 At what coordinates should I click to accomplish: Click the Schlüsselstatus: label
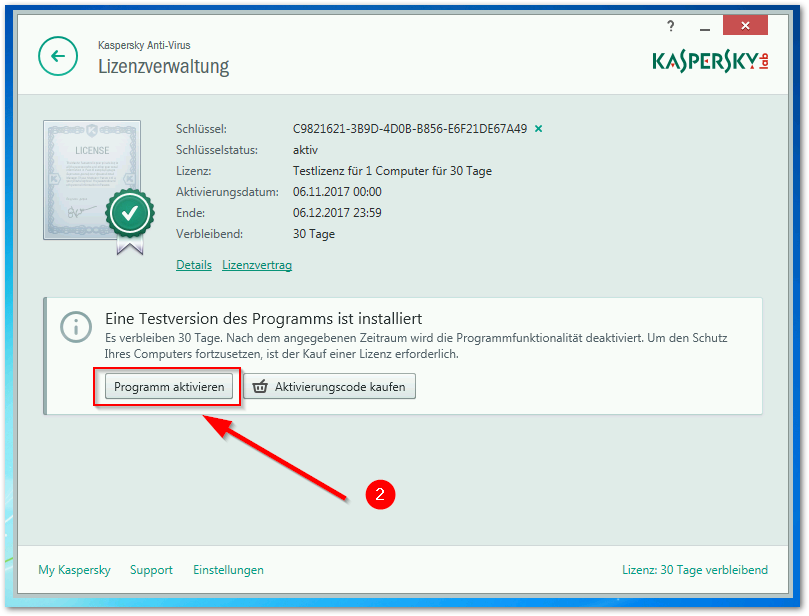217,150
